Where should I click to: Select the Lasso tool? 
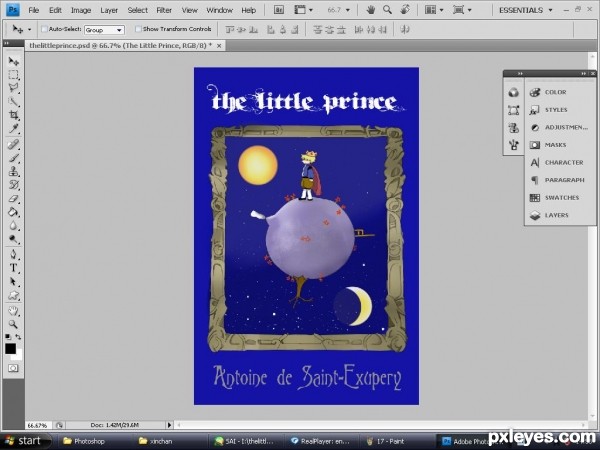[x=13, y=88]
